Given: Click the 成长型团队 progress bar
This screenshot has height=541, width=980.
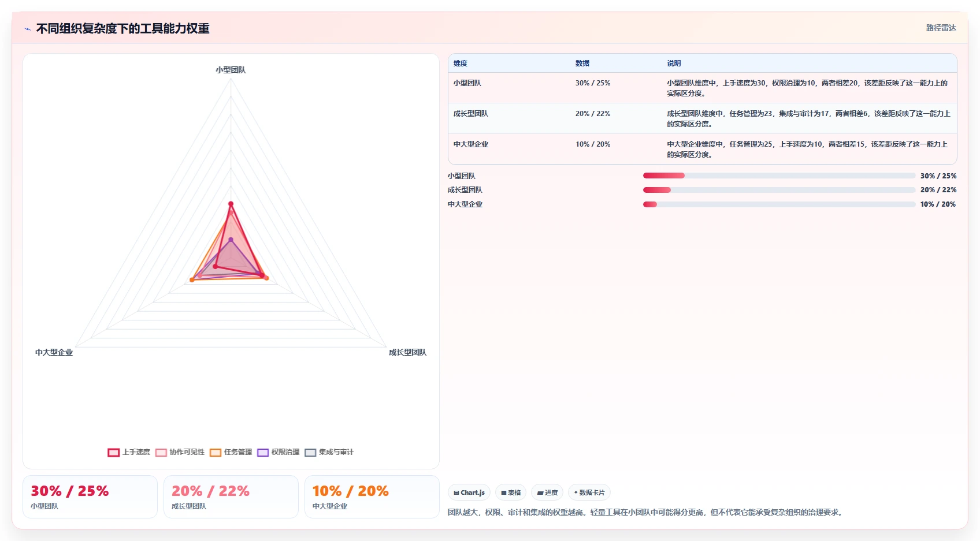Looking at the screenshot, I should [x=779, y=190].
